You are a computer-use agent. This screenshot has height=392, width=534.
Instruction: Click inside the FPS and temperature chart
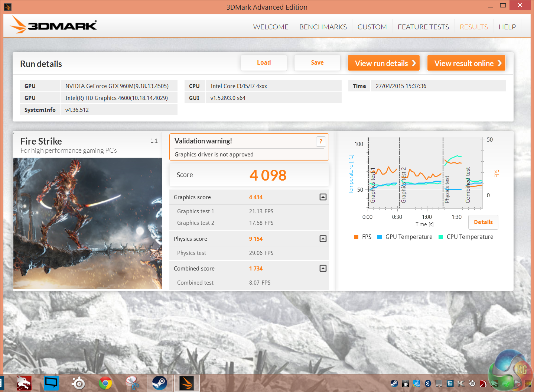tap(425, 173)
